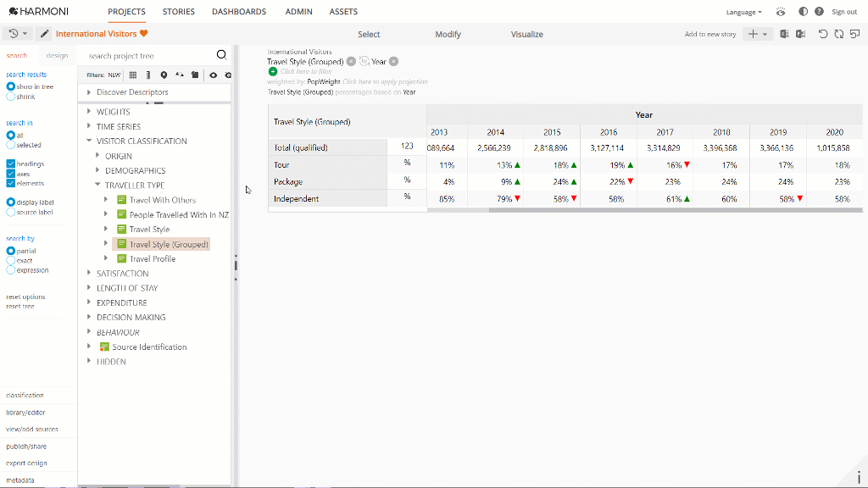868x488 pixels.
Task: Click the Sign out link
Action: point(844,12)
